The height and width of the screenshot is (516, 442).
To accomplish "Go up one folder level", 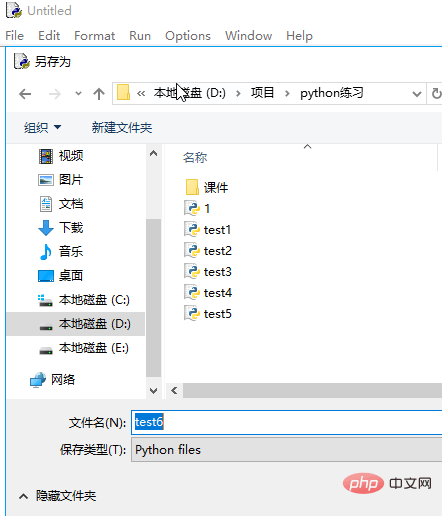I will 99,94.
